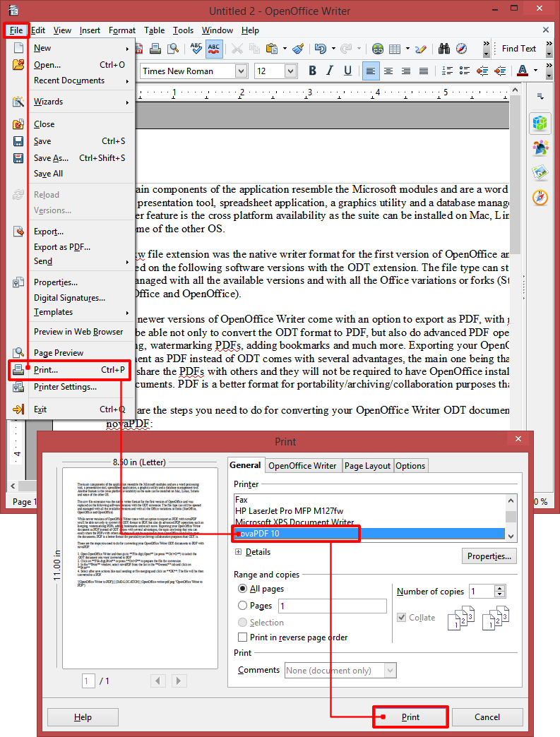Open the Font Color dropdown arrow
The width and height of the screenshot is (560, 737).
(x=535, y=71)
